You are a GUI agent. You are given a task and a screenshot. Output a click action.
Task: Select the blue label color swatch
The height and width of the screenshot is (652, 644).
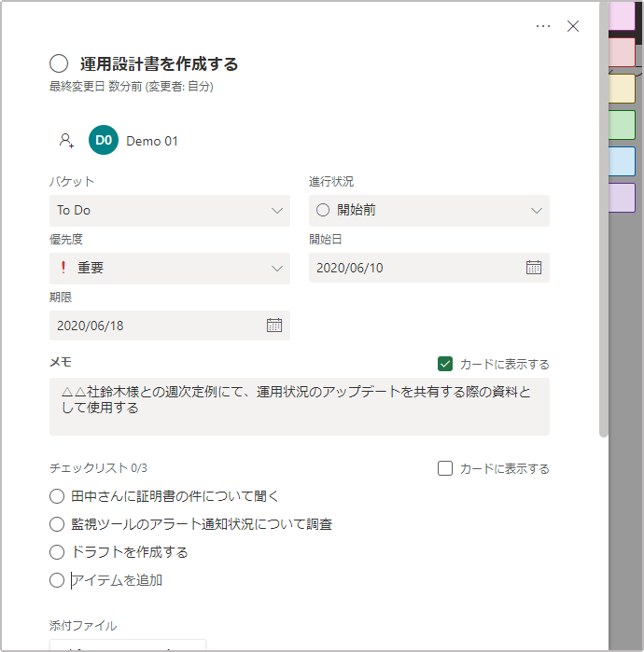[x=622, y=161]
